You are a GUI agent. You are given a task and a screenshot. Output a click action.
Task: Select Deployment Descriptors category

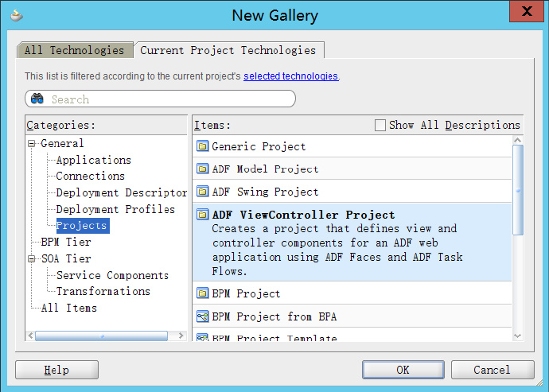point(122,192)
